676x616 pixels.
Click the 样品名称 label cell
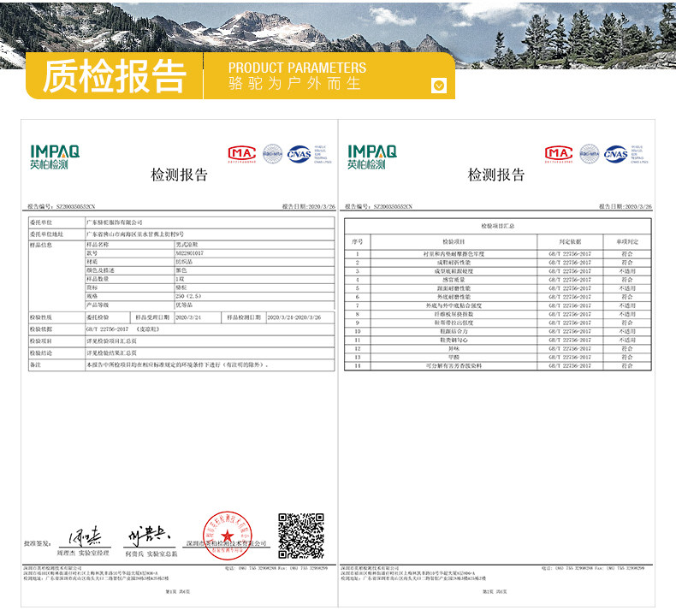tap(130, 245)
